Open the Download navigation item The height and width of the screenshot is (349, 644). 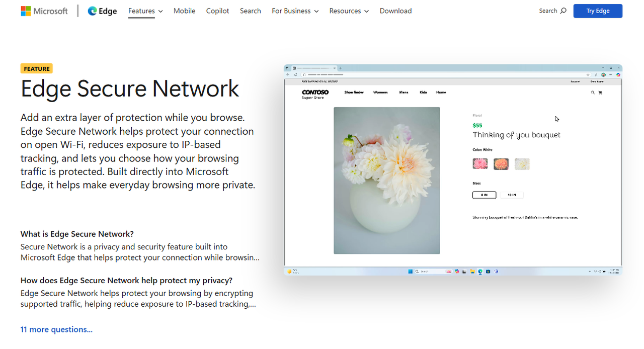tap(395, 11)
